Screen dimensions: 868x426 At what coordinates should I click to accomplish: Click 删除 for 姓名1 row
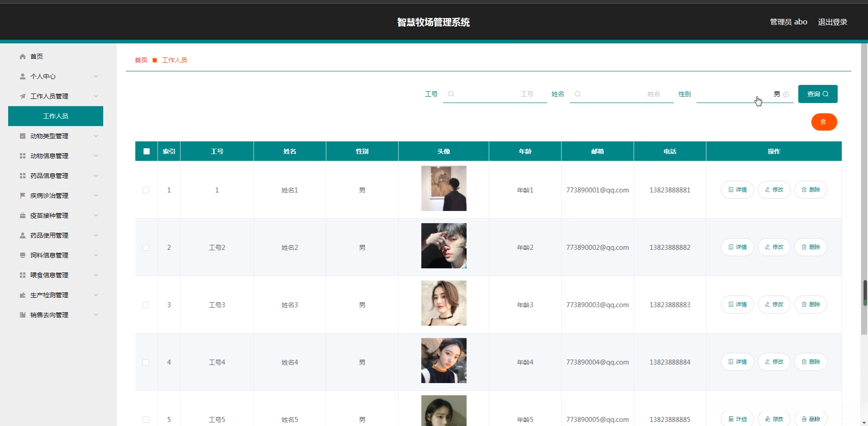tap(811, 190)
